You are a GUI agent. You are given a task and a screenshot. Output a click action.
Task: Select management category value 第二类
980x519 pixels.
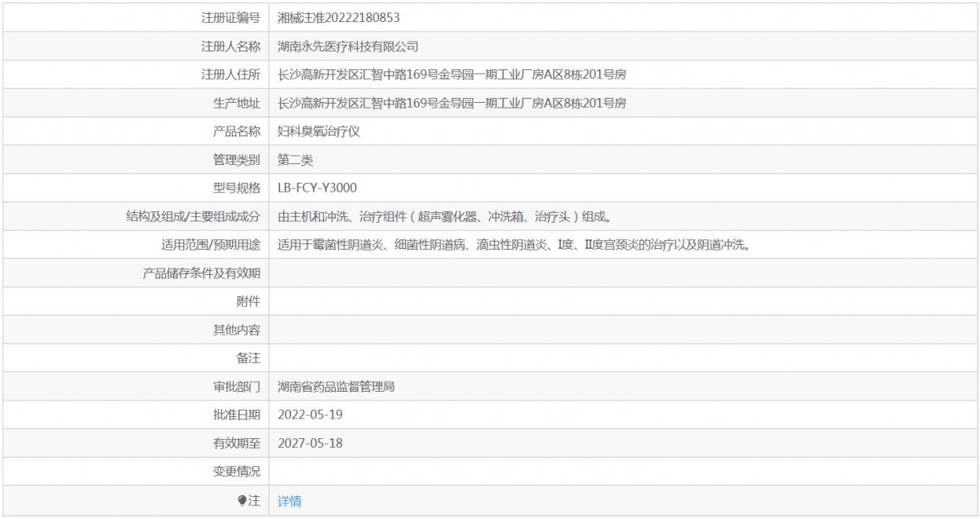point(295,160)
